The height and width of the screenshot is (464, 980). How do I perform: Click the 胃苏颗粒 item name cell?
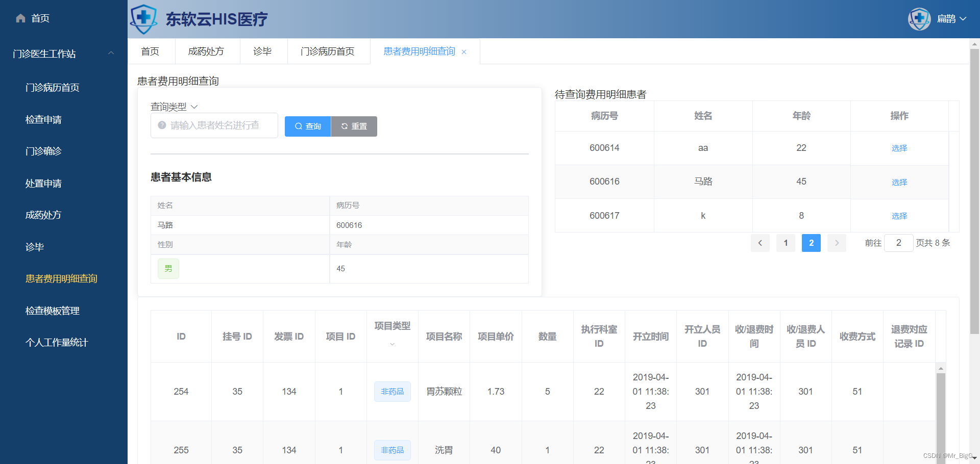point(444,392)
